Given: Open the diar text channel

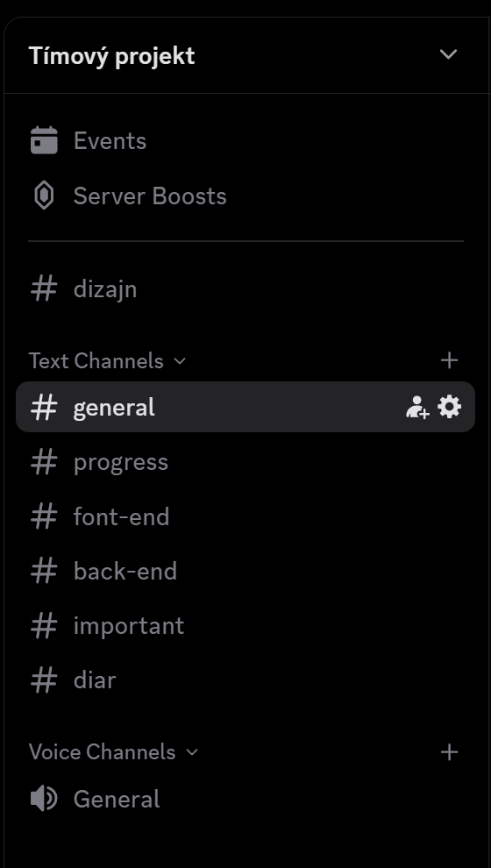Looking at the screenshot, I should coord(245,679).
